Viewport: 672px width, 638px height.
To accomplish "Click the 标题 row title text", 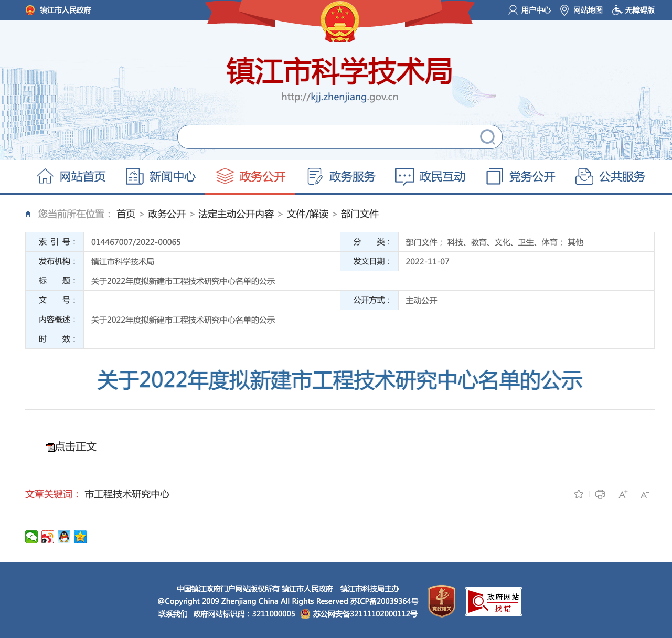I will point(183,281).
